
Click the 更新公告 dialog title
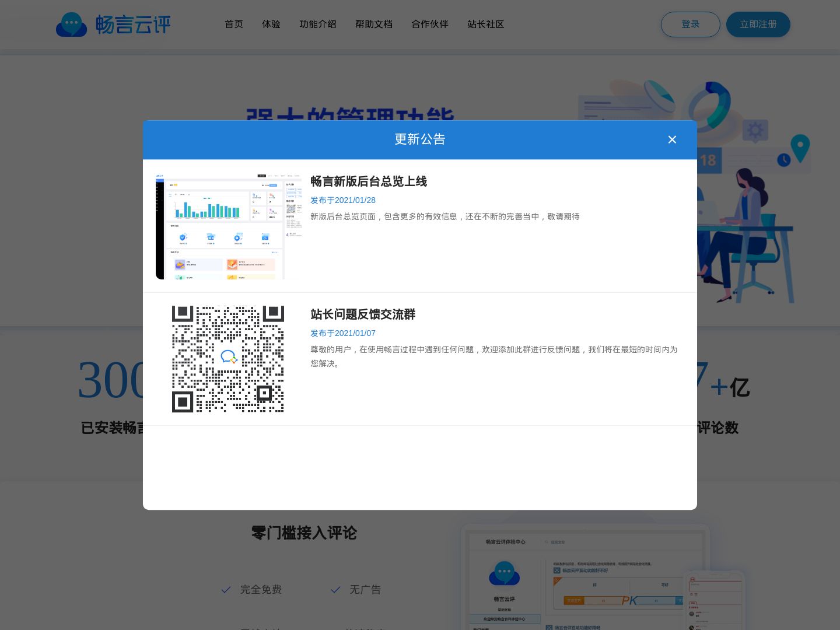pos(420,139)
